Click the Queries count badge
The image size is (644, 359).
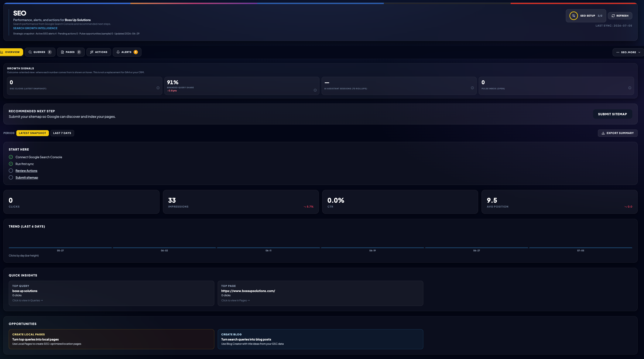(x=49, y=52)
